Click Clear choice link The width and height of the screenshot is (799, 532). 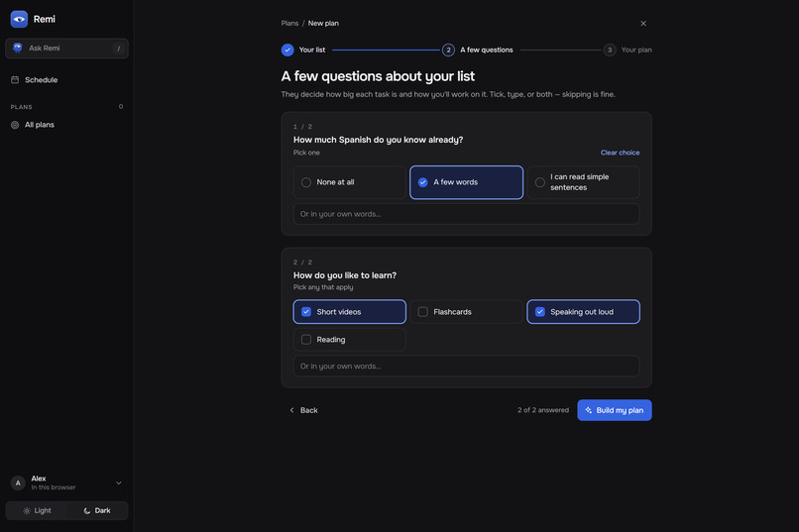[x=620, y=153]
